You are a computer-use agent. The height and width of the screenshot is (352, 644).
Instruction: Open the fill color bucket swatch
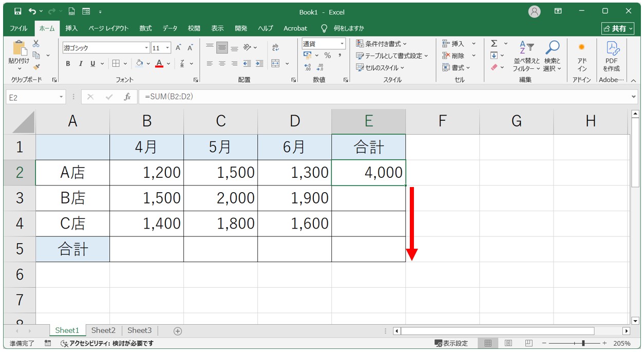139,64
